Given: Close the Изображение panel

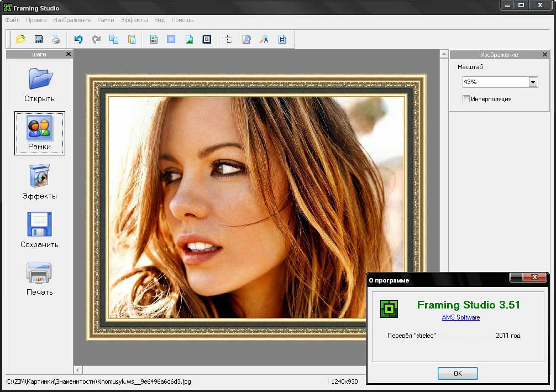Looking at the screenshot, I should click(x=545, y=55).
